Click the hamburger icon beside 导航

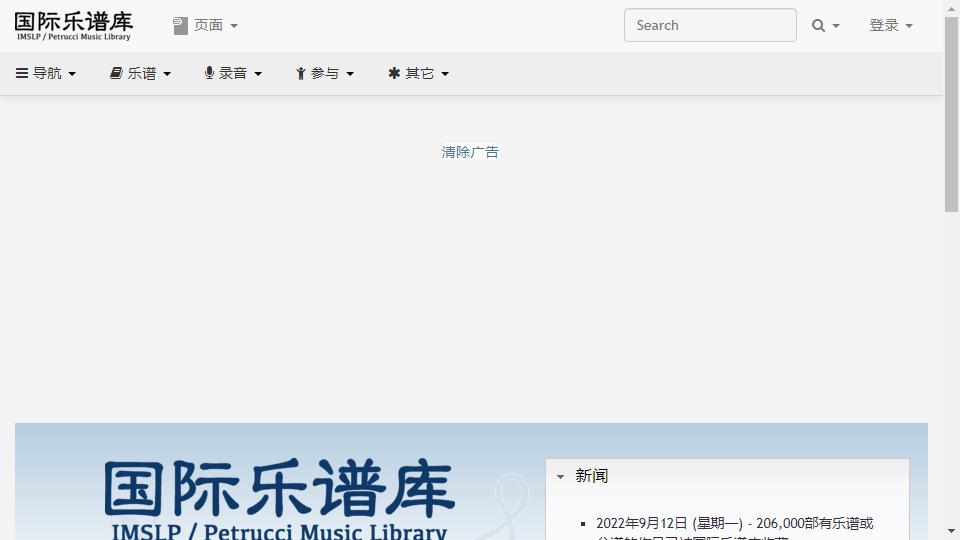click(21, 73)
